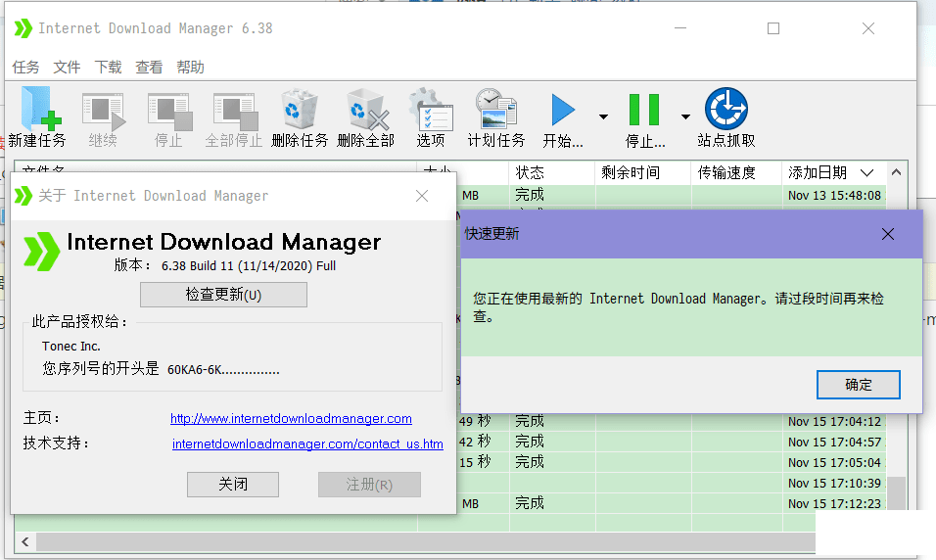Click the 状态 column header
This screenshot has width=936, height=560.
point(552,172)
